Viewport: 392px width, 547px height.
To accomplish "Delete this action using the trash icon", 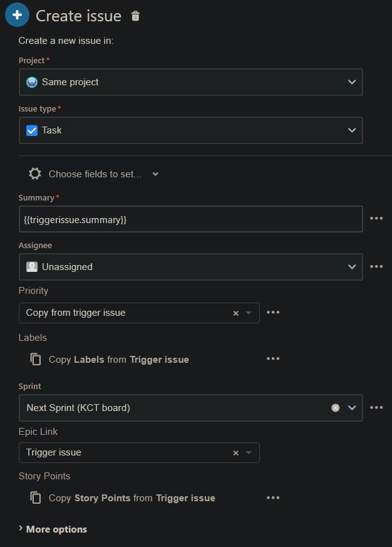I will click(135, 16).
